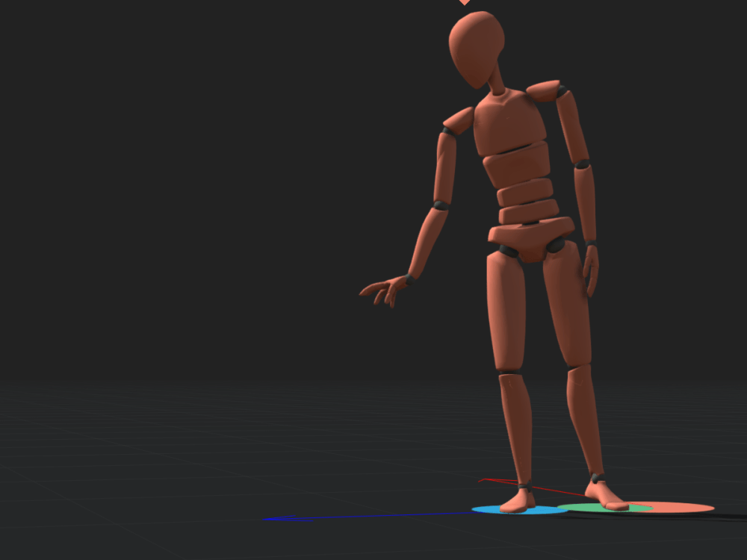Select the forearm of the outstretched arm
Screen dimensions: 747x560
point(427,243)
